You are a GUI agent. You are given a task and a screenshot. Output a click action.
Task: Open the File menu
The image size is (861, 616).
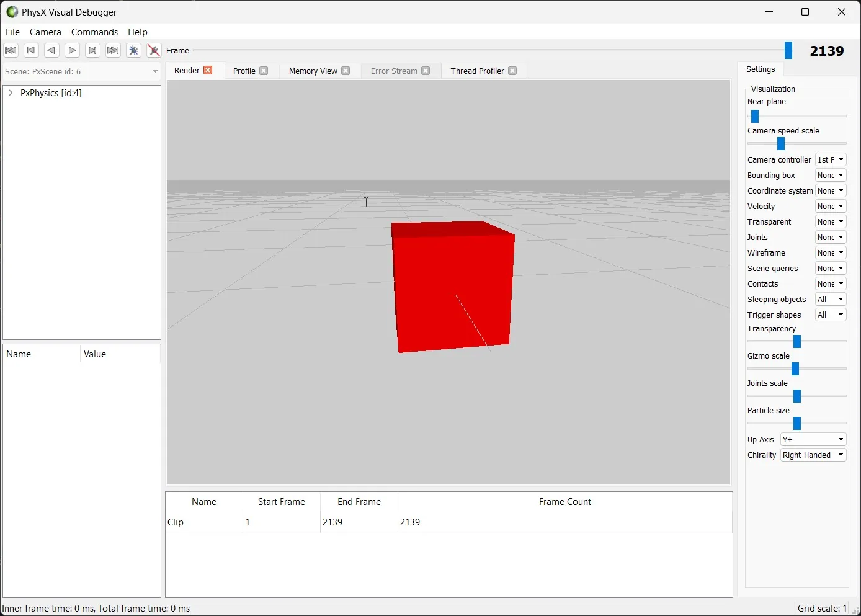[x=12, y=32]
